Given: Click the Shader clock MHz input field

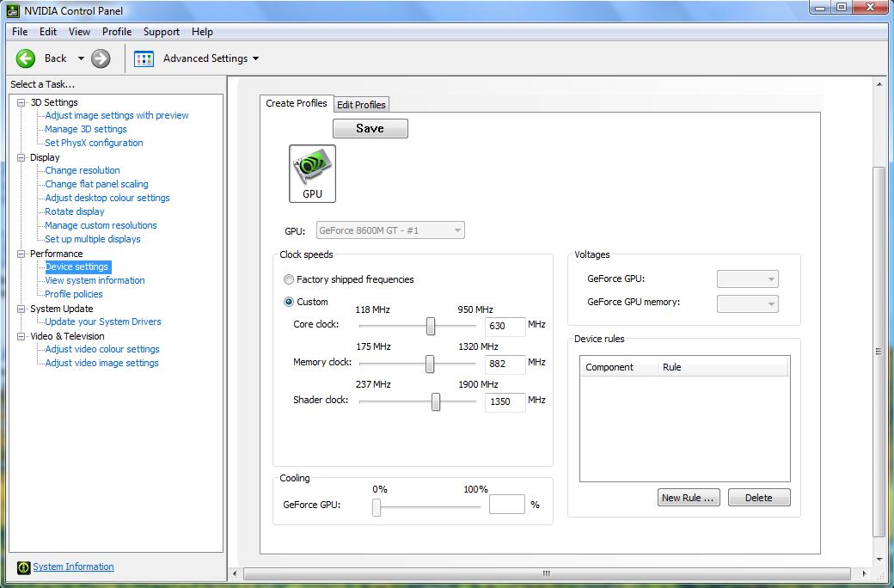Looking at the screenshot, I should pyautogui.click(x=505, y=401).
